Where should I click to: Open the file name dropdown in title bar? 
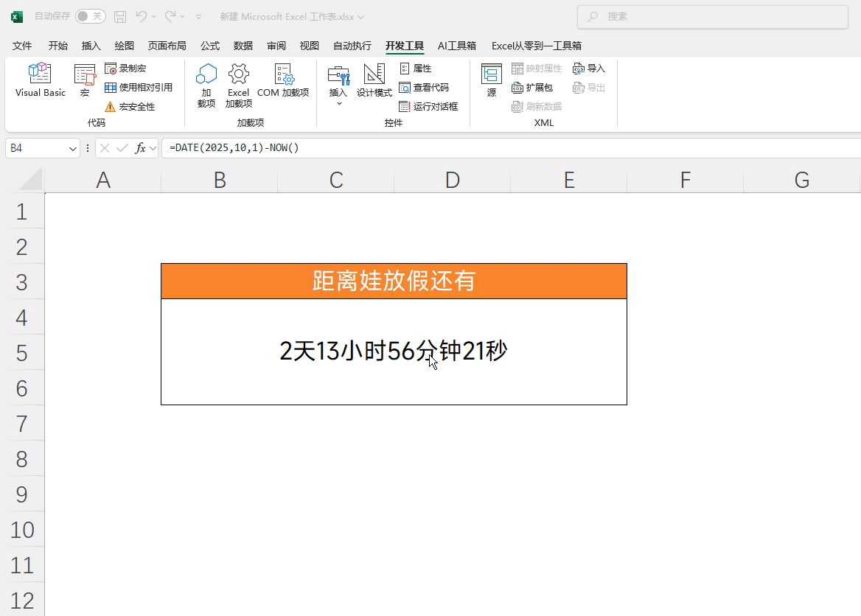(x=360, y=17)
